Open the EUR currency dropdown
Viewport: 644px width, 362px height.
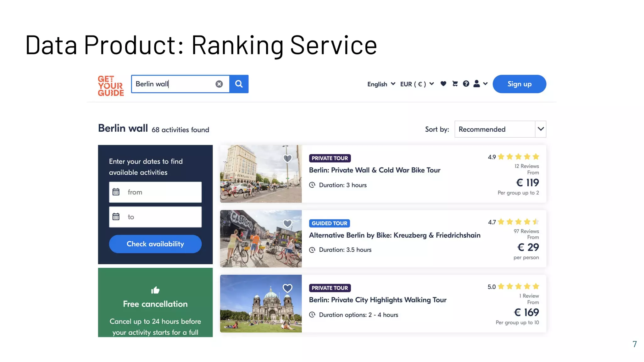417,84
